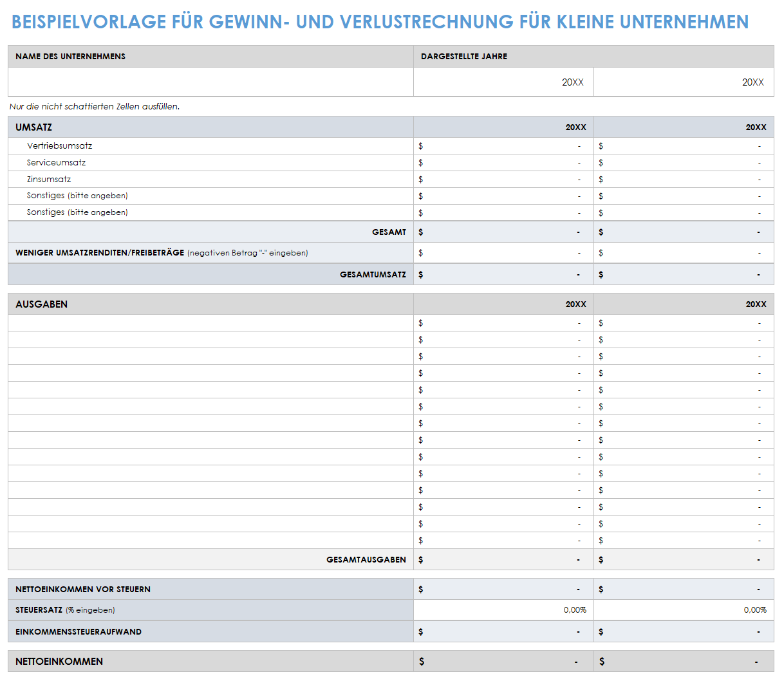Select the second 20XX year header cell
784x679 pixels.
(684, 82)
